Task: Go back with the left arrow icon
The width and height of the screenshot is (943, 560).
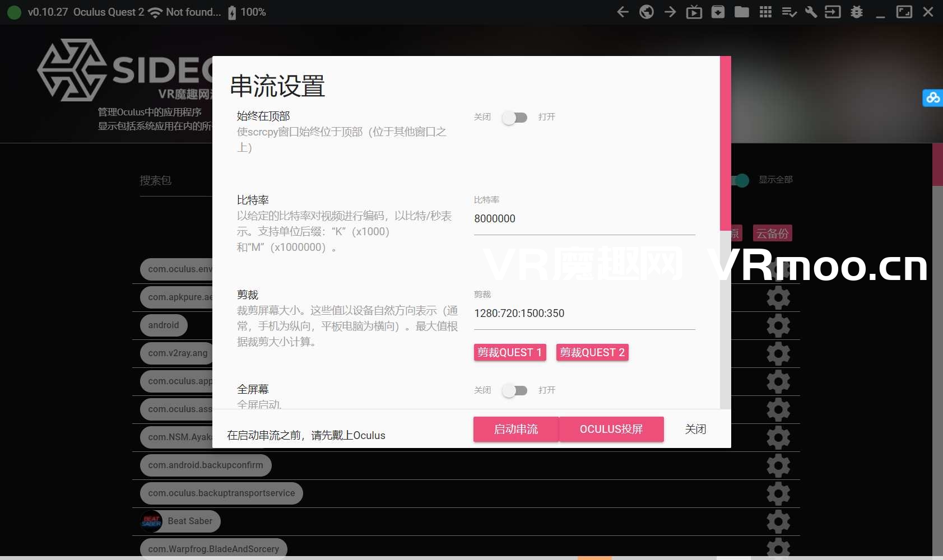Action: coord(623,12)
